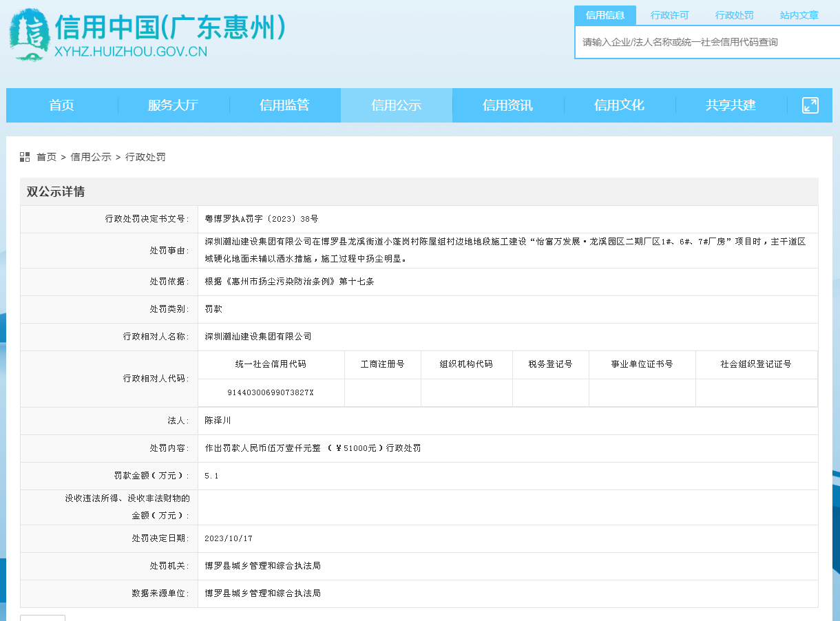Click the 事业单位证书号 column header
The image size is (840, 621).
[x=642, y=364]
